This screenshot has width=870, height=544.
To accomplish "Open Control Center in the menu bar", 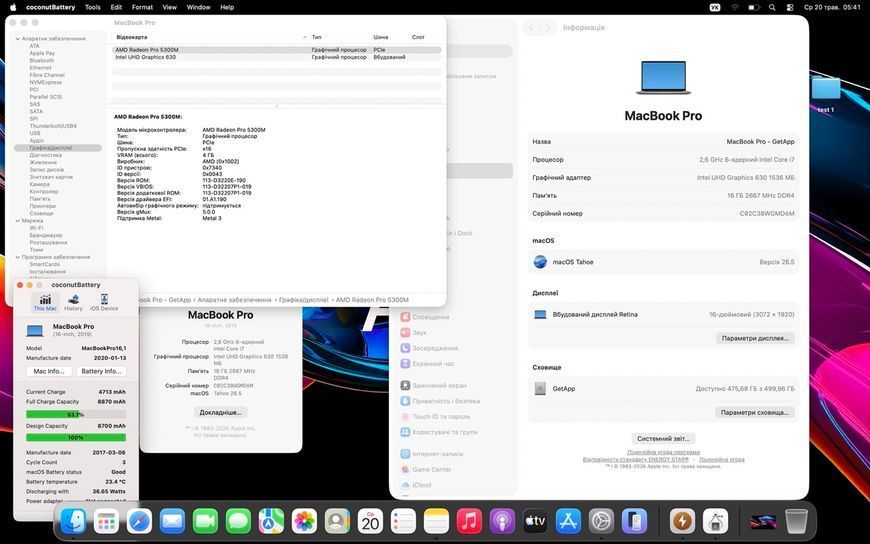I will tap(790, 7).
